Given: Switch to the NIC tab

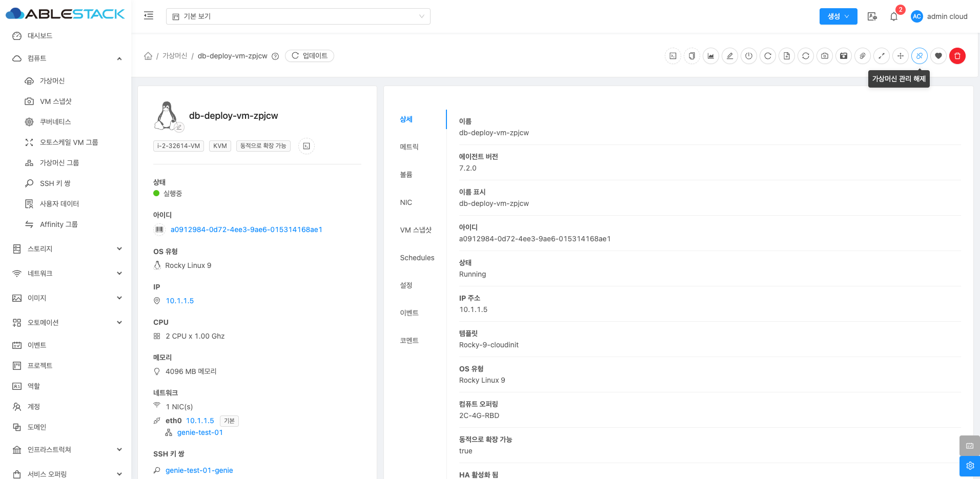Looking at the screenshot, I should 406,202.
